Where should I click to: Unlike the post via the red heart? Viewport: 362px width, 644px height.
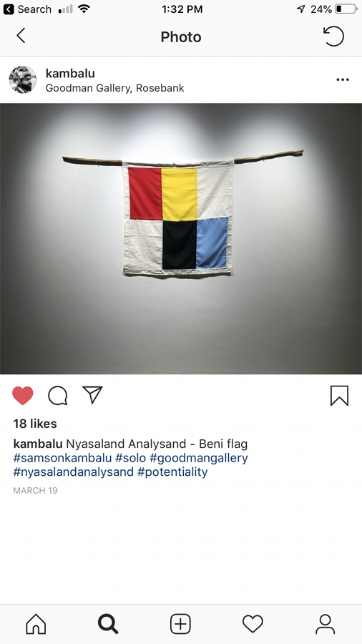(23, 396)
